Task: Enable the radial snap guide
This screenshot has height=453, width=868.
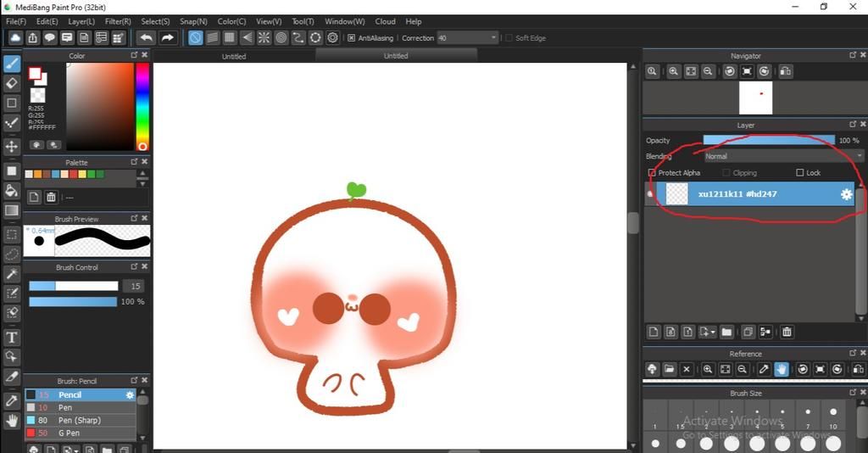Action: (264, 37)
